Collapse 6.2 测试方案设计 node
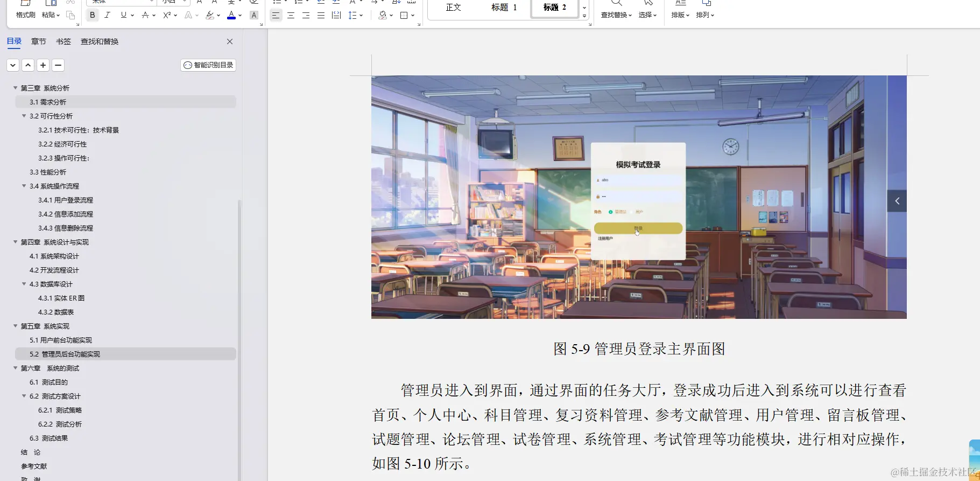The height and width of the screenshot is (481, 980). pyautogui.click(x=24, y=396)
